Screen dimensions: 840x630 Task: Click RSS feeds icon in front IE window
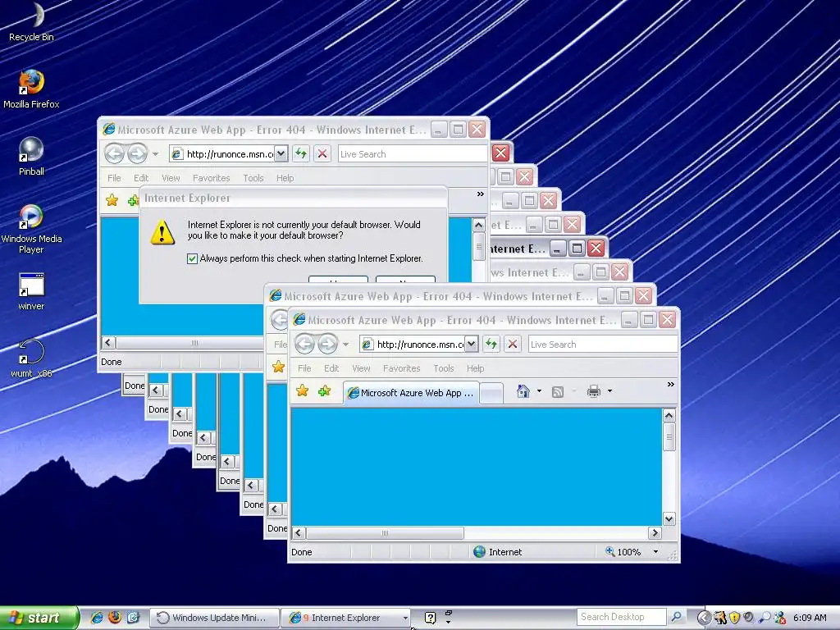tap(558, 391)
